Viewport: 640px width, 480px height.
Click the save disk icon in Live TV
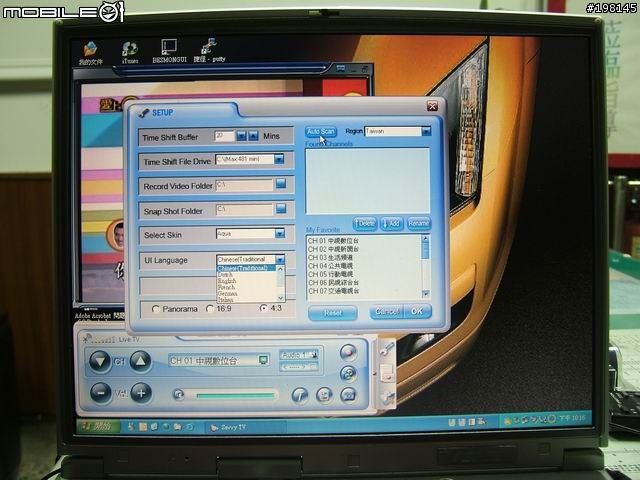(x=324, y=395)
